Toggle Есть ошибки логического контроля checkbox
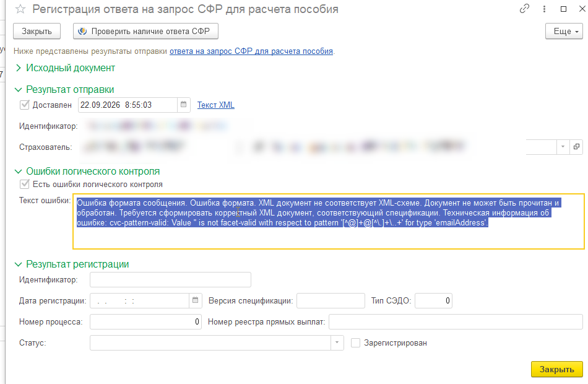 pos(24,184)
